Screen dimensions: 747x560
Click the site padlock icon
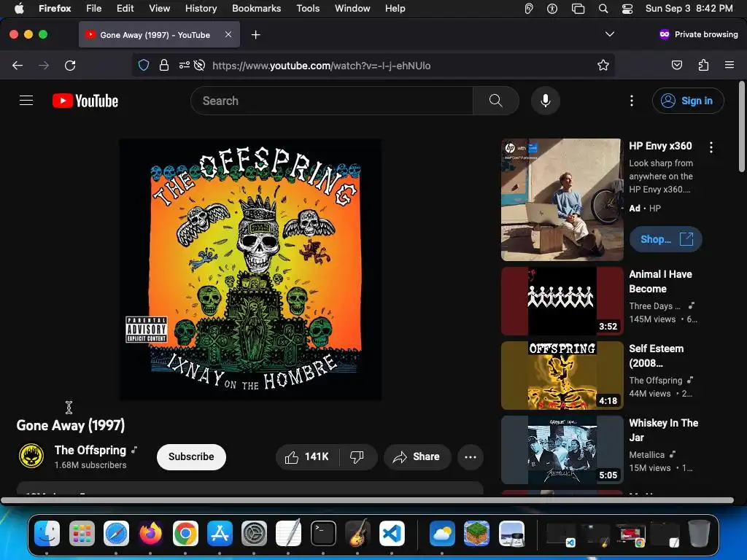(x=164, y=65)
